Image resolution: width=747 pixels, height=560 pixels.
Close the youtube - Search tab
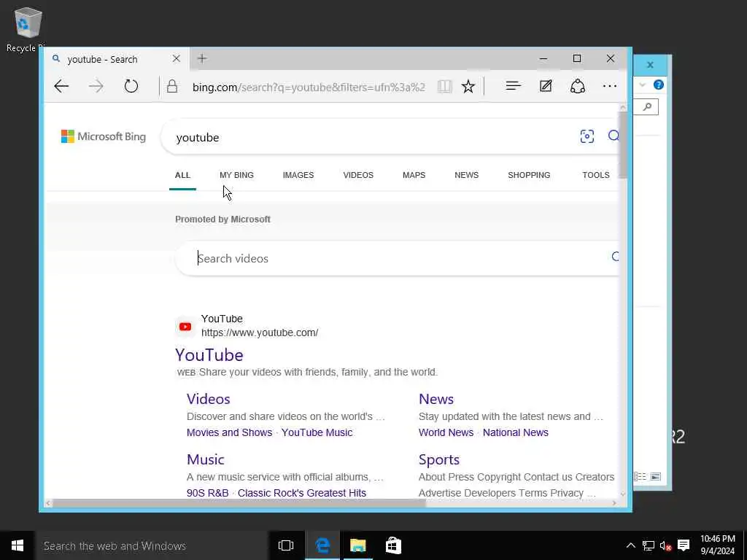coord(177,58)
